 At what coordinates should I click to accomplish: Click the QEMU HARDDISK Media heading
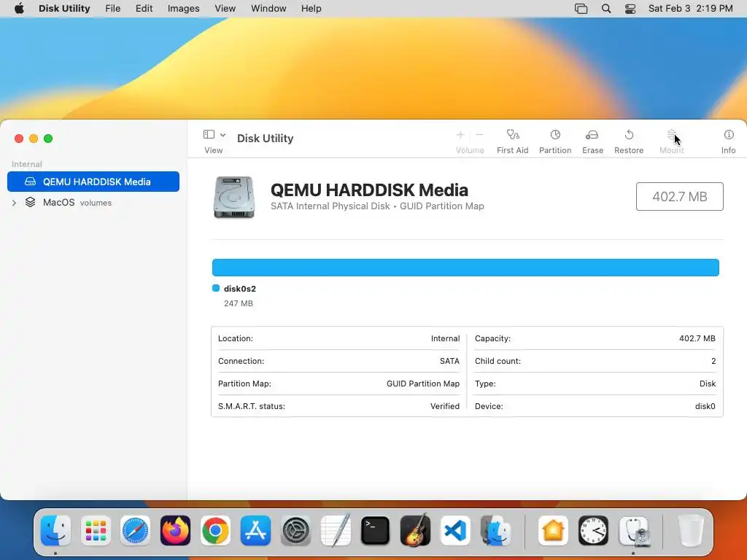[x=369, y=190]
